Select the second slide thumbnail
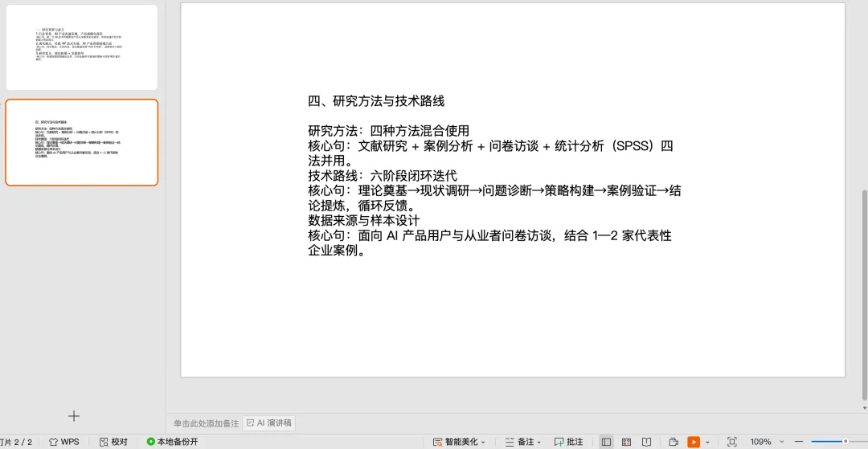Image resolution: width=868 pixels, height=449 pixels. [x=81, y=143]
